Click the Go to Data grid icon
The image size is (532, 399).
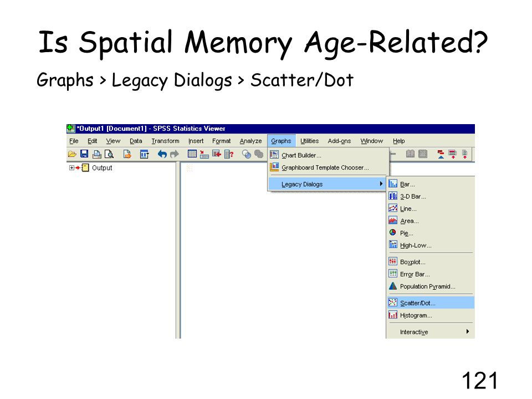point(192,154)
